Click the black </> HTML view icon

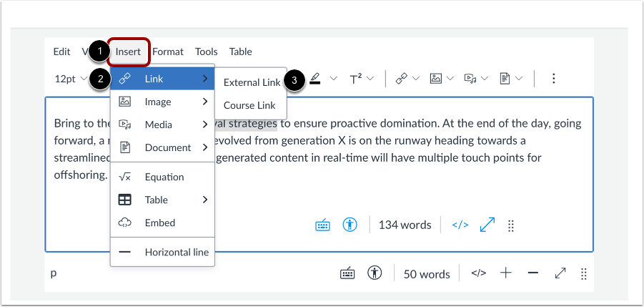478,273
